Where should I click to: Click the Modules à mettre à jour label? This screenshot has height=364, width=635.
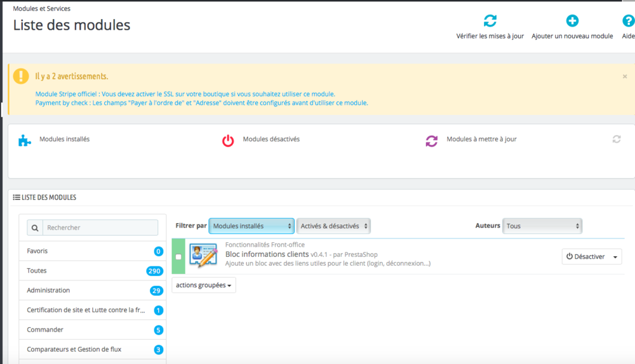[481, 139]
